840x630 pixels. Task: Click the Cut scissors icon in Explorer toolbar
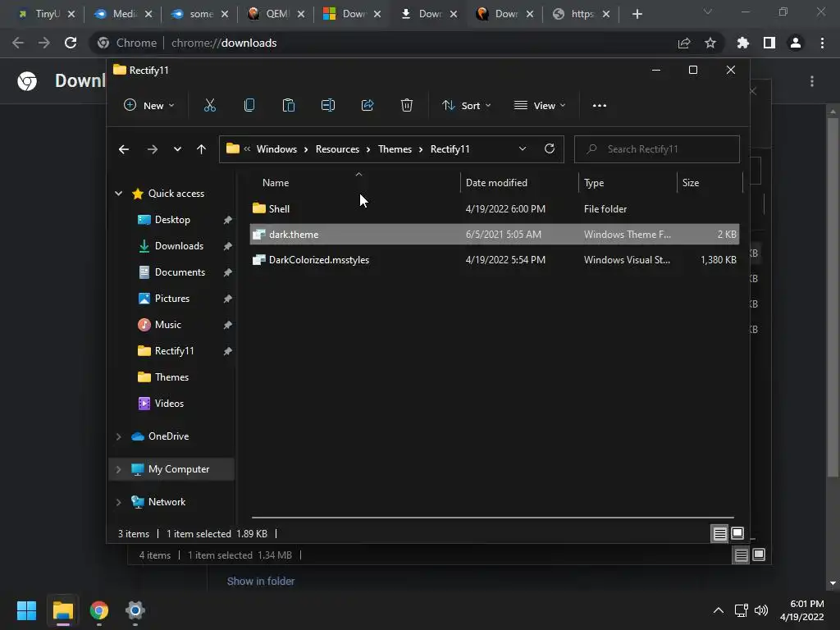209,106
